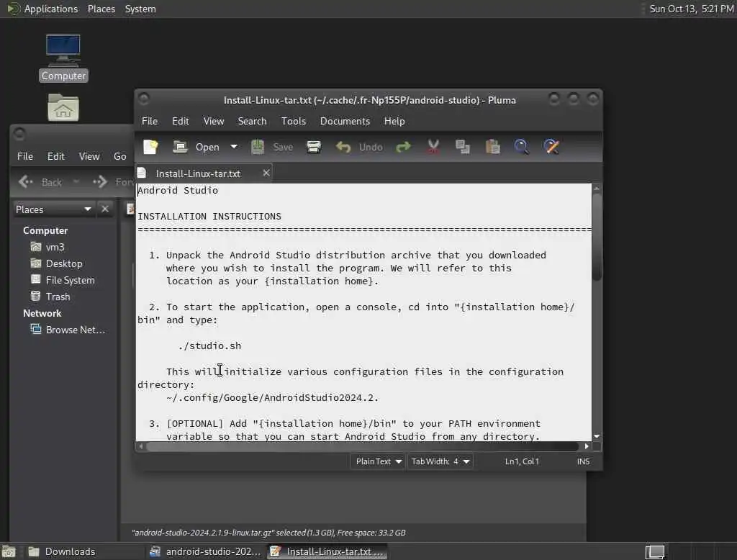Click the ~/.config/Google/AndroidStudio2024.2. line
737x560 pixels.
pos(272,398)
